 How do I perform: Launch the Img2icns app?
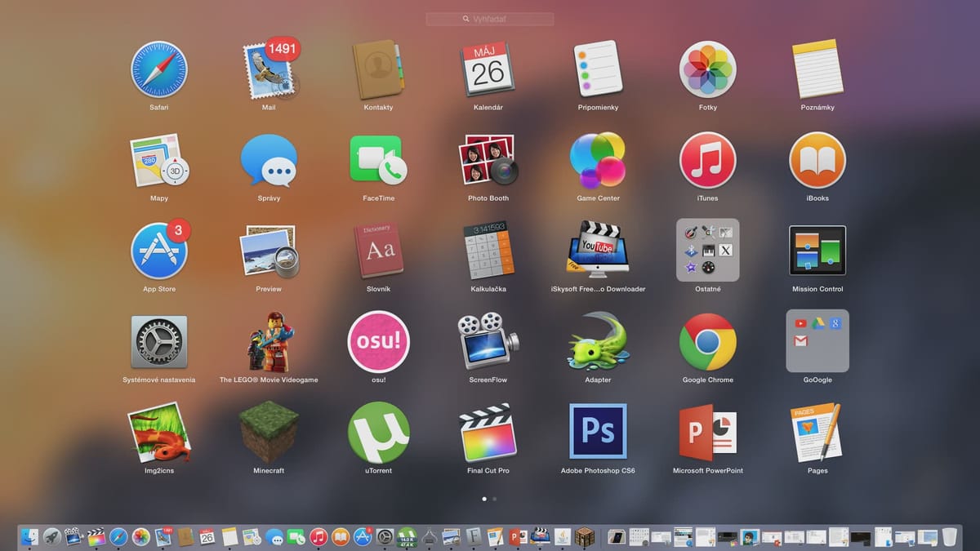point(159,433)
